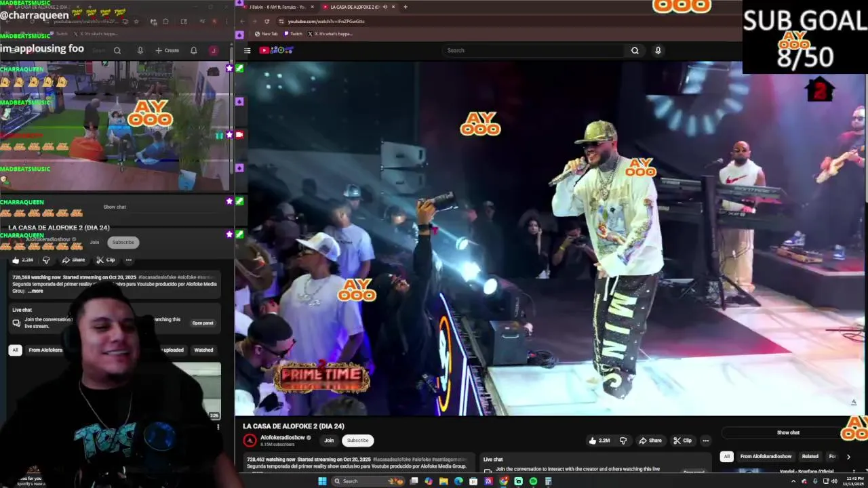Open Create menu in left window
868x488 pixels.
point(167,50)
